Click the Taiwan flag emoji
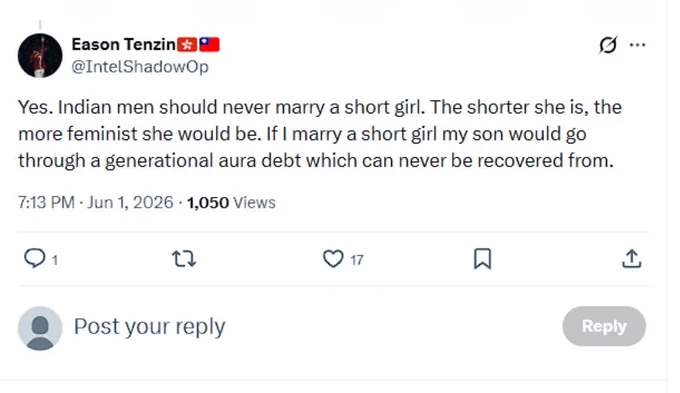The height and width of the screenshot is (393, 680). tap(209, 44)
